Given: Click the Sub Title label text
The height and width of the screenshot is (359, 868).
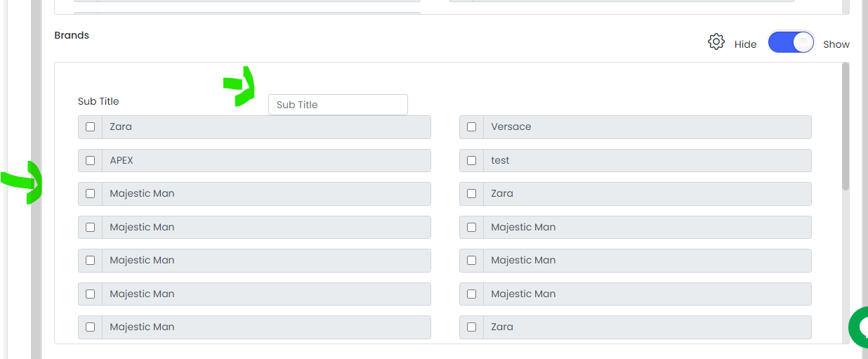Looking at the screenshot, I should [98, 101].
